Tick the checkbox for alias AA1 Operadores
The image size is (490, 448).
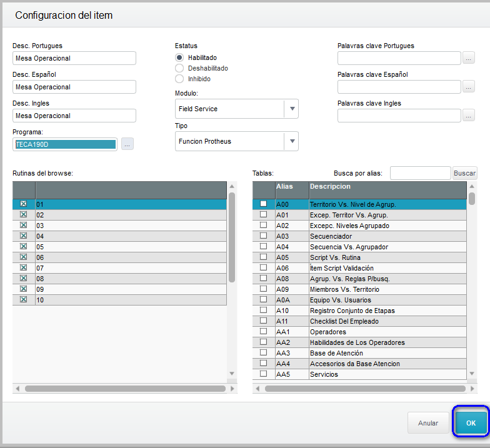264,331
